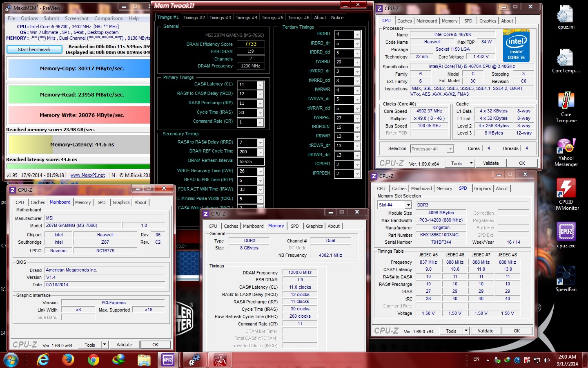Click the Show desktop strip beside the clock
The width and height of the screenshot is (588, 368).
pos(585,360)
